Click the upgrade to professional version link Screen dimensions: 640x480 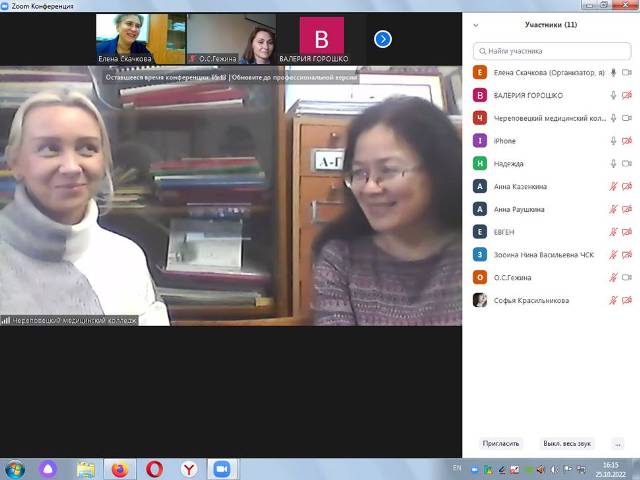[295, 77]
